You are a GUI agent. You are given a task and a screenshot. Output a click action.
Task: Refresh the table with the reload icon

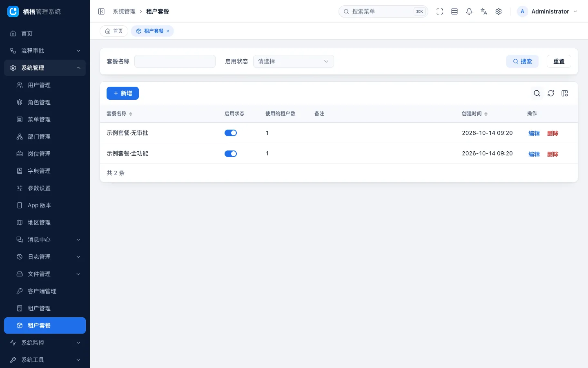point(551,93)
